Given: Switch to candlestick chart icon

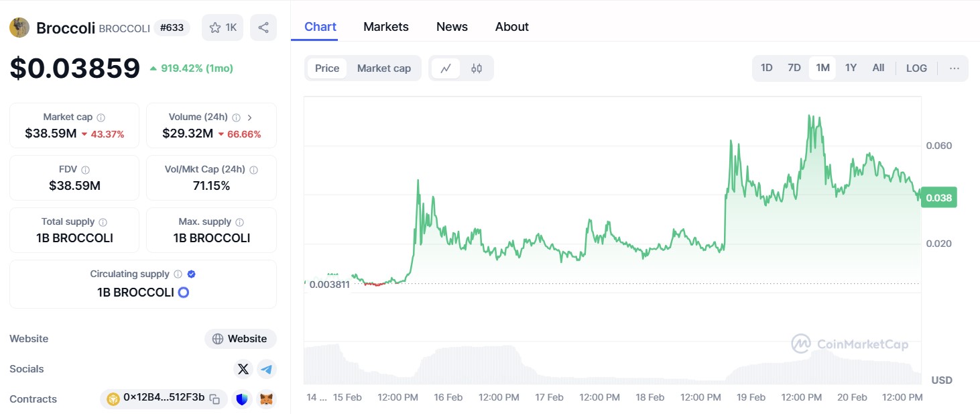Looking at the screenshot, I should [477, 68].
